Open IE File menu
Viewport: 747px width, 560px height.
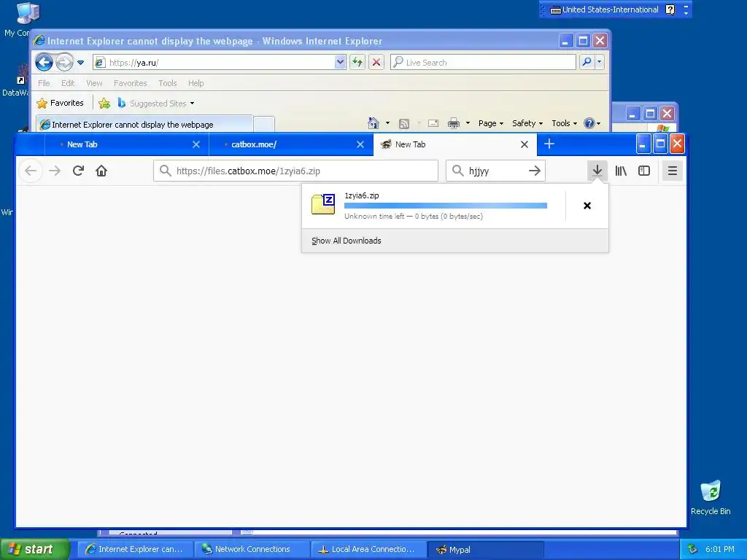(x=44, y=83)
